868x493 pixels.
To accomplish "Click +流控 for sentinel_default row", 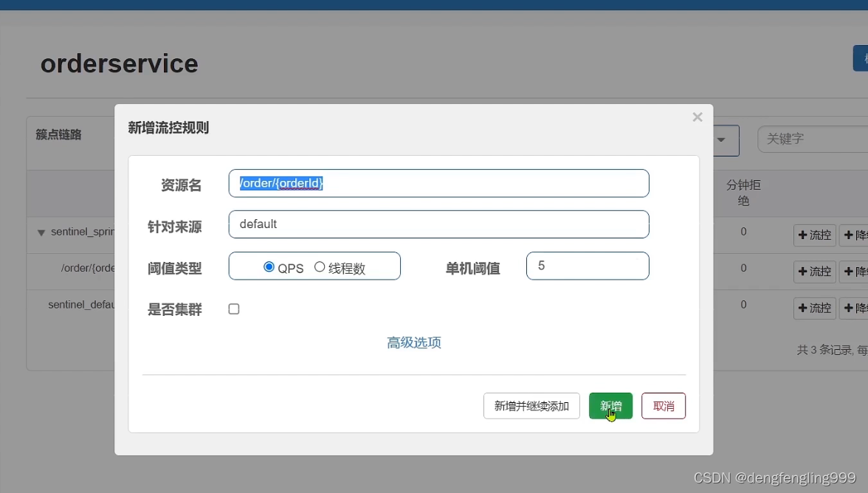I will click(x=814, y=308).
